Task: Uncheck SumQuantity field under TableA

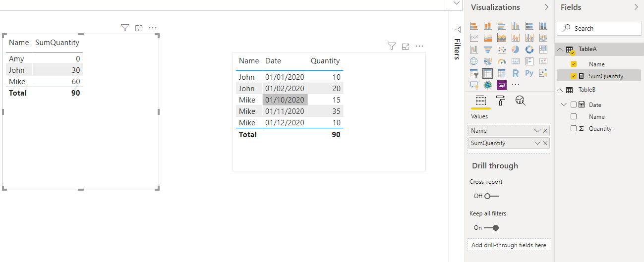Action: pos(574,76)
